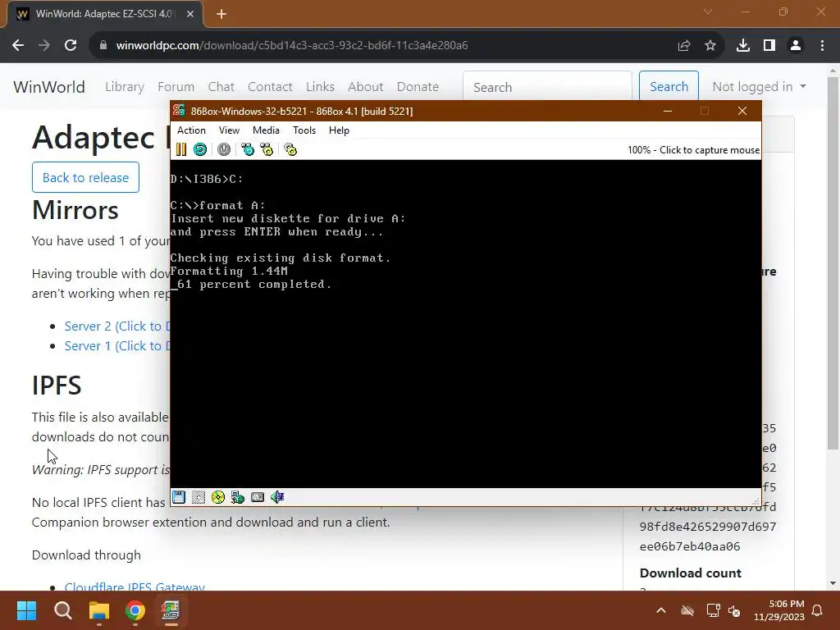Close the WinWorld Adaptec EZ-SCSI tab
The height and width of the screenshot is (630, 840).
(x=190, y=14)
